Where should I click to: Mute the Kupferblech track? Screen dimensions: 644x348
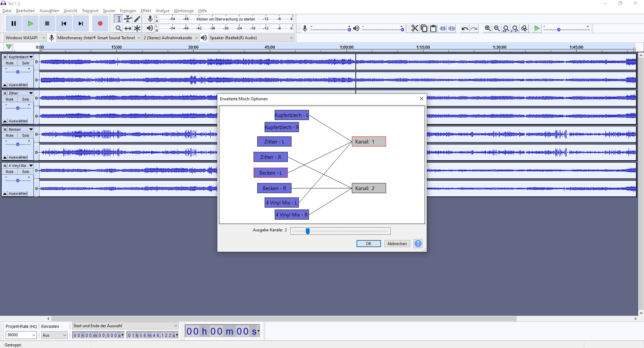[9, 63]
